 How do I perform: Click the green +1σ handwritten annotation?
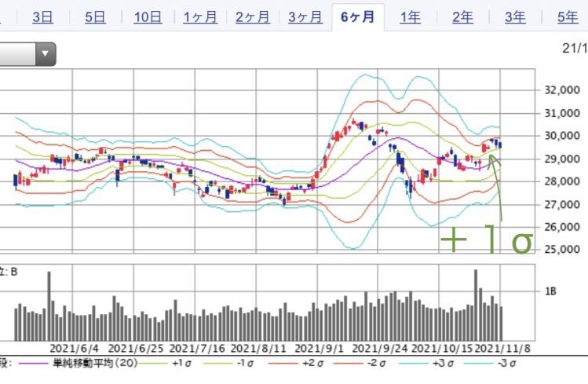[487, 240]
